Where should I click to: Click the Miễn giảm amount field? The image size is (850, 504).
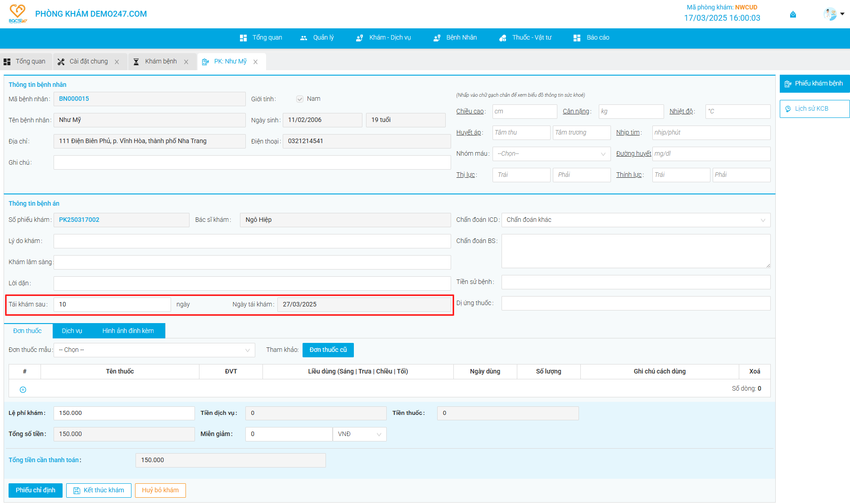(x=289, y=434)
